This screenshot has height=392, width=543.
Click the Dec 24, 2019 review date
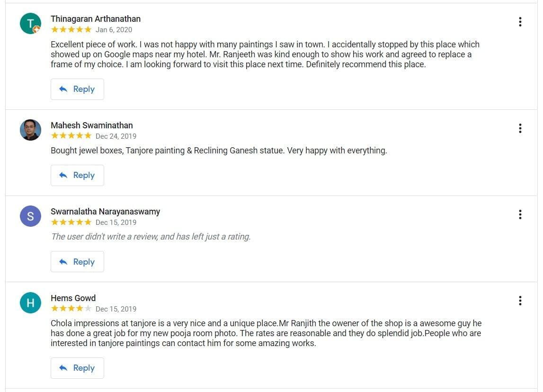point(116,136)
